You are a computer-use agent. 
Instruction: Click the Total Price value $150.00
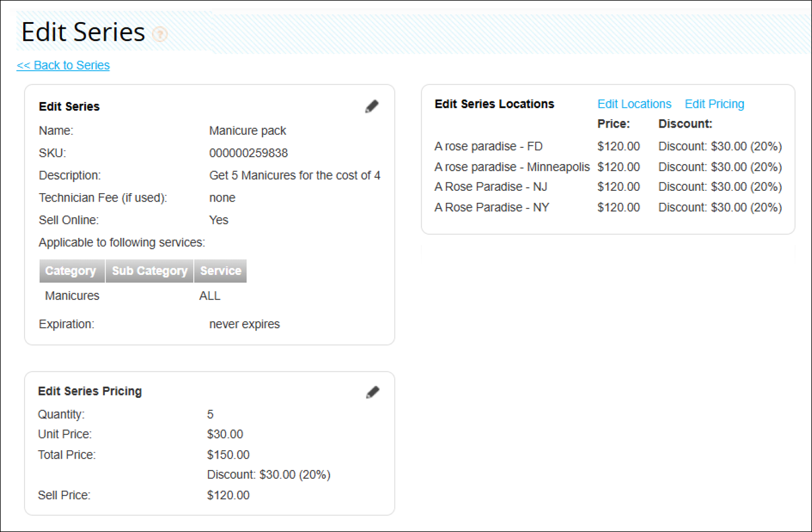[228, 455]
